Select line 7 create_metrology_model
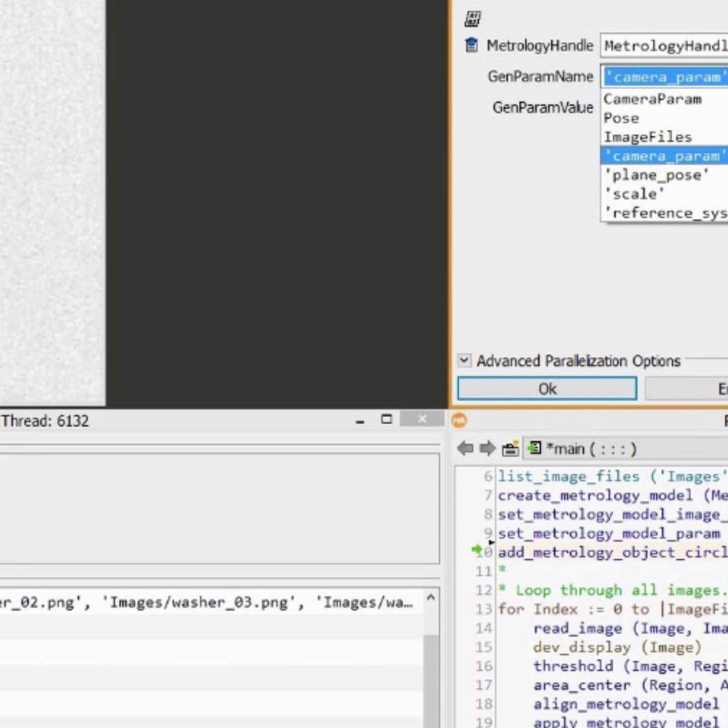This screenshot has width=728, height=728. click(613, 496)
